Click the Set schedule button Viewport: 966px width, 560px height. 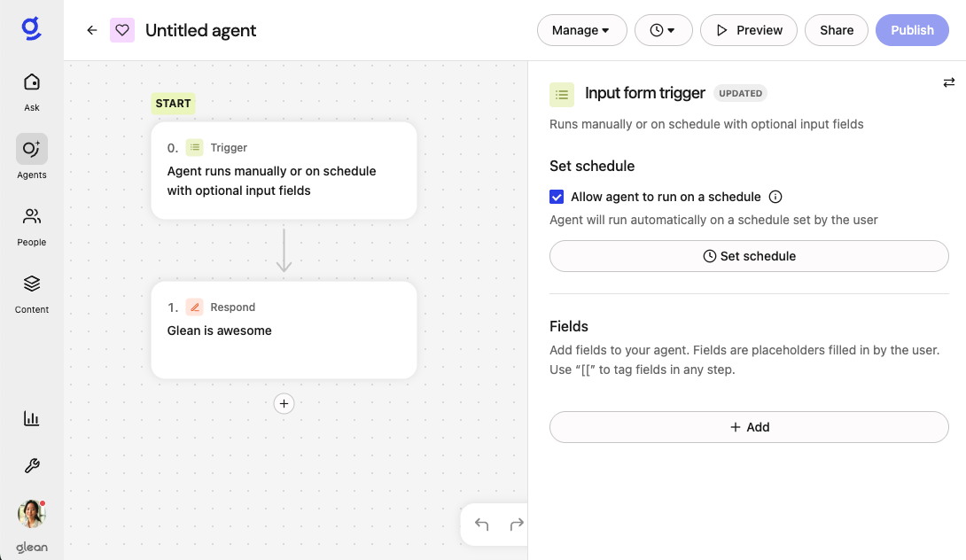click(x=749, y=256)
